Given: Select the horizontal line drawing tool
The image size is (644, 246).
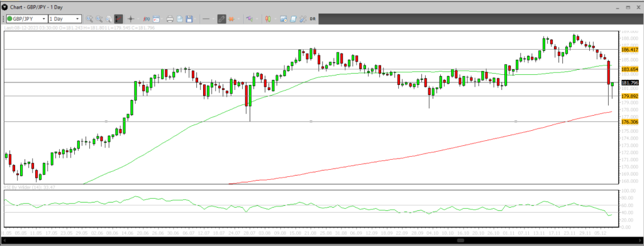Looking at the screenshot, I should pyautogui.click(x=206, y=19).
